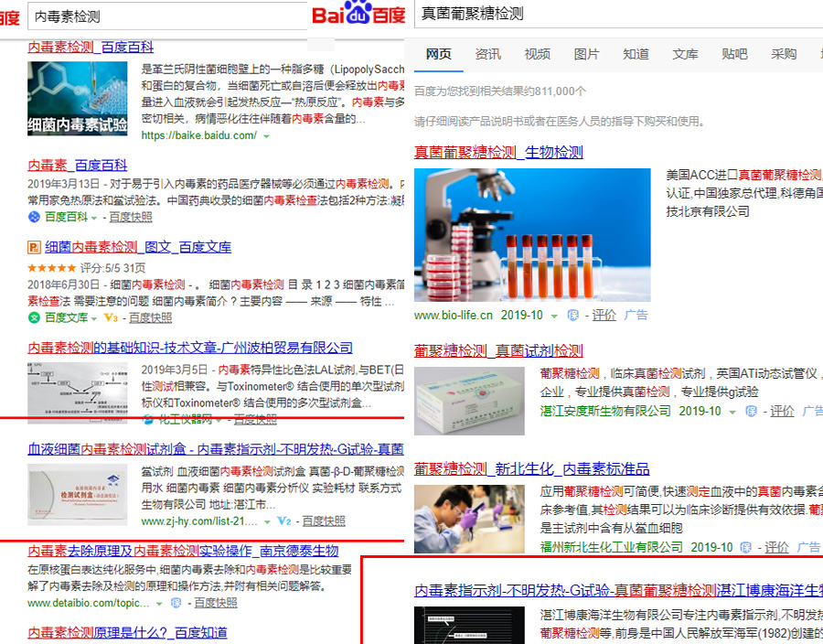Open the 真菌葡聚糖检测_生物检测 ad link
This screenshot has width=823, height=644.
click(498, 152)
